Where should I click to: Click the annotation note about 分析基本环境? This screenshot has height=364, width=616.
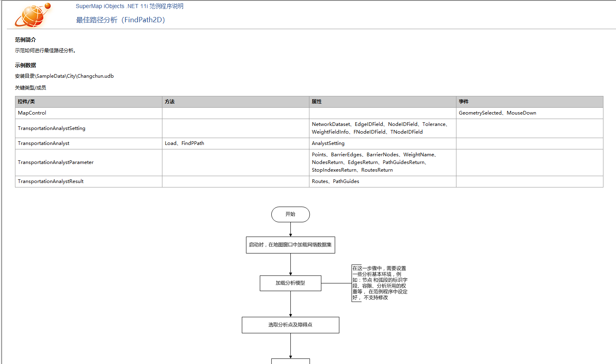click(380, 283)
